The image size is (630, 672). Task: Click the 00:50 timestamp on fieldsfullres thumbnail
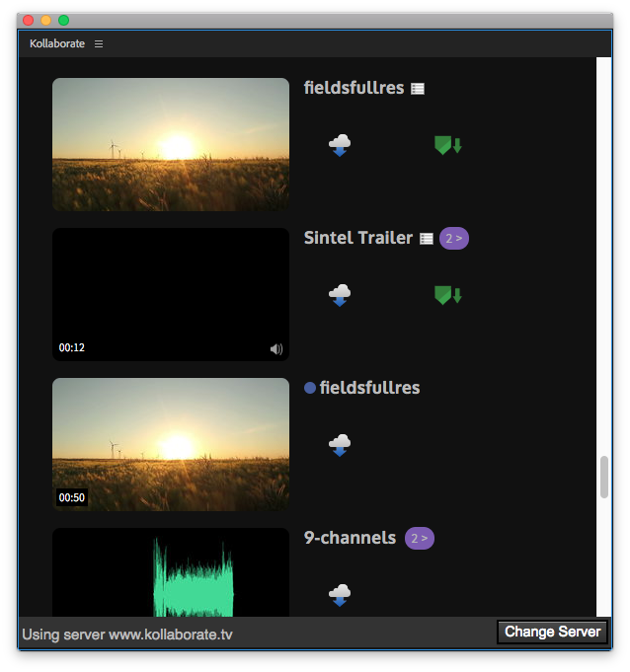click(x=72, y=497)
